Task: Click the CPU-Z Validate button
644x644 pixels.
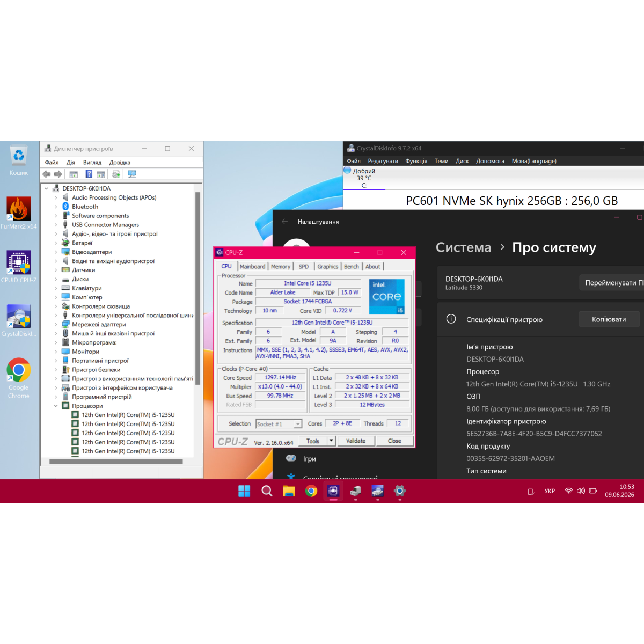Action: [x=356, y=441]
